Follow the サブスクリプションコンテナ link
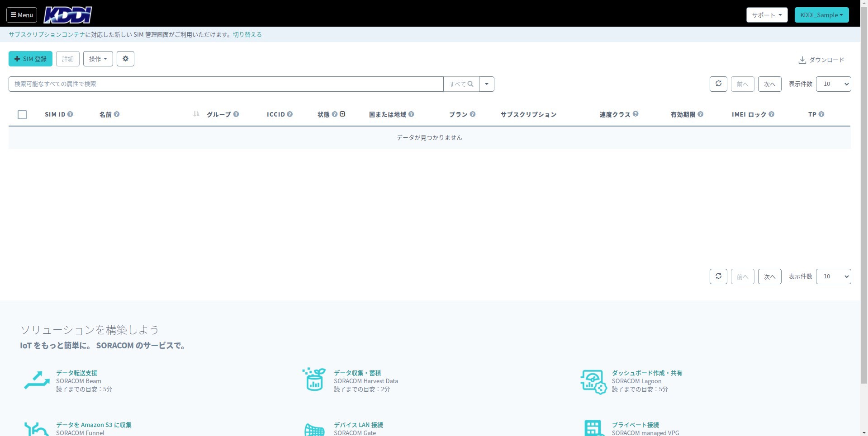Screen dimensions: 868x436 click(47, 34)
